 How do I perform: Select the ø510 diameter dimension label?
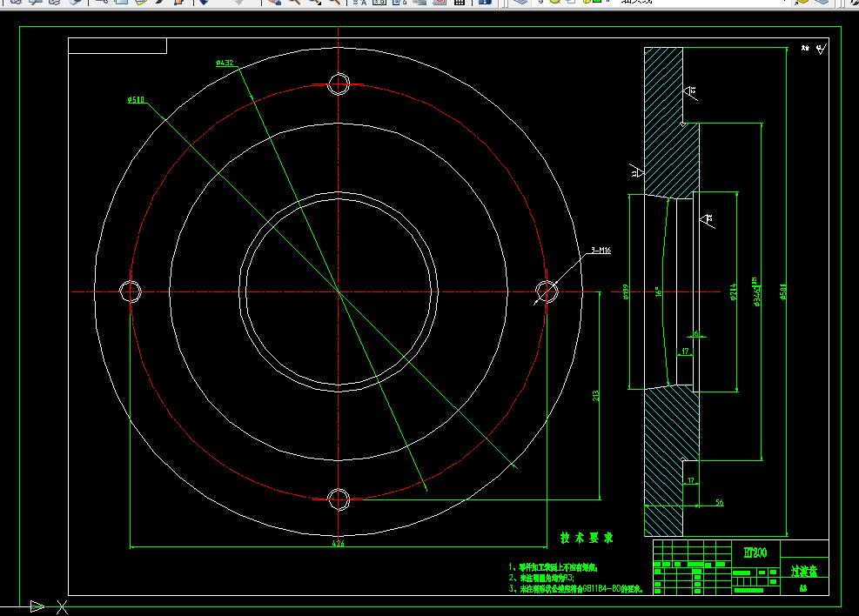(x=136, y=100)
